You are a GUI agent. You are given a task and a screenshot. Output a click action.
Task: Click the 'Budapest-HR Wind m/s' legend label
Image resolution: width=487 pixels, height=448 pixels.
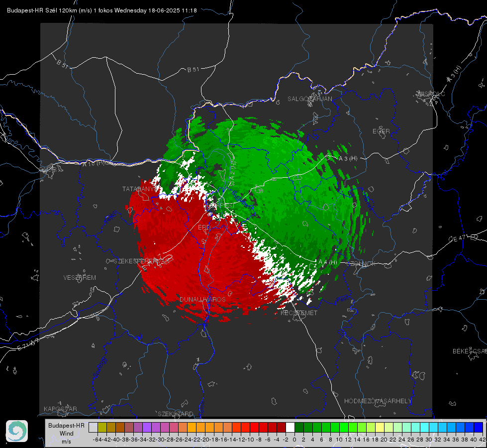pyautogui.click(x=67, y=433)
